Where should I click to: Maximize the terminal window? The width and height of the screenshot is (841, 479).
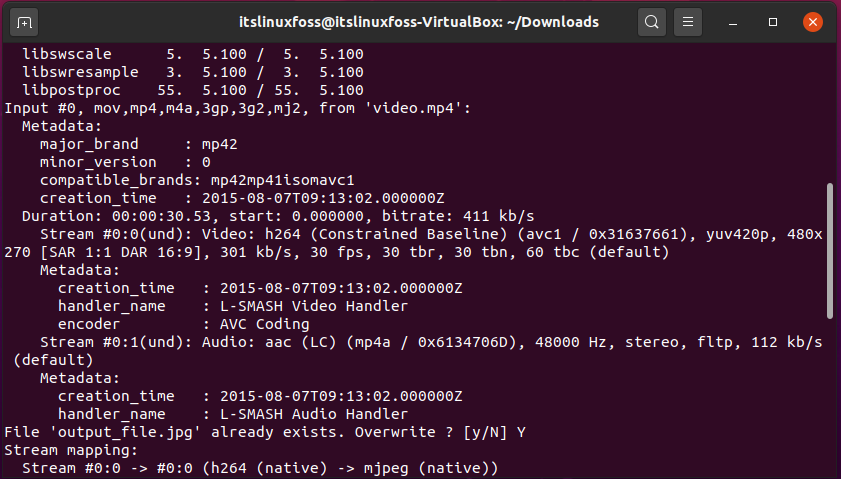click(x=773, y=22)
